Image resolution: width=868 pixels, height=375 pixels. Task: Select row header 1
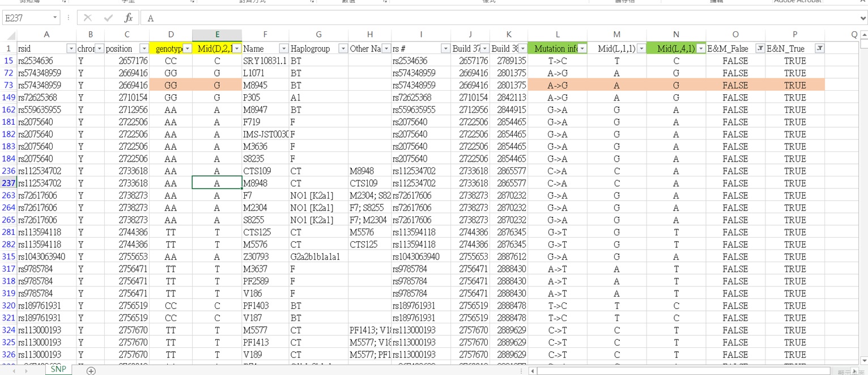[x=8, y=49]
